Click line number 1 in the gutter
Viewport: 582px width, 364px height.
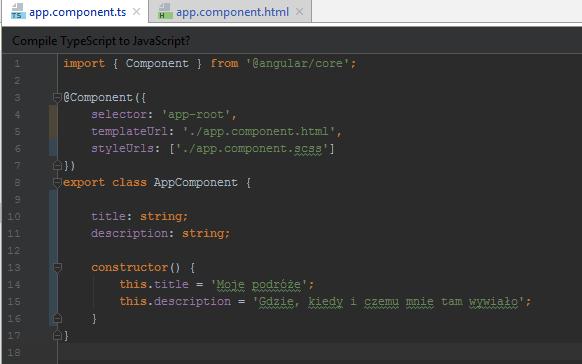click(17, 63)
